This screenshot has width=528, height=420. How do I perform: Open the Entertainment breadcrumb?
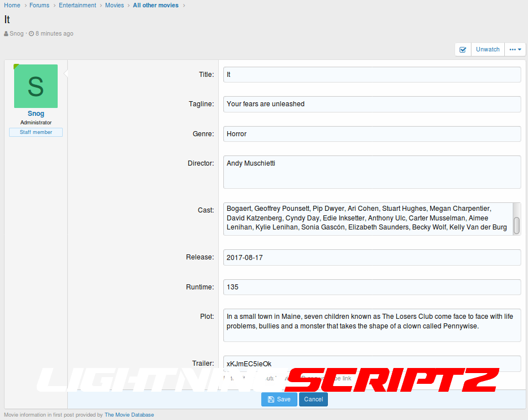77,6
